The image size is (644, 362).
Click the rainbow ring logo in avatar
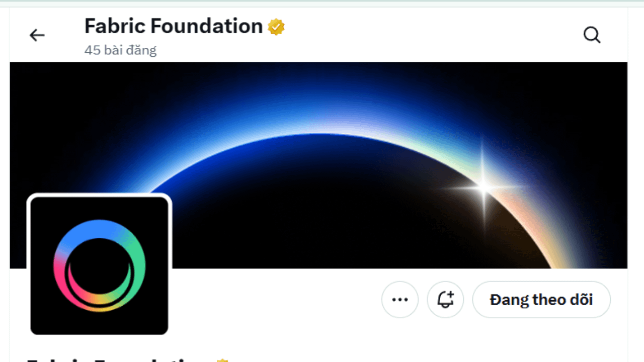[x=99, y=265]
